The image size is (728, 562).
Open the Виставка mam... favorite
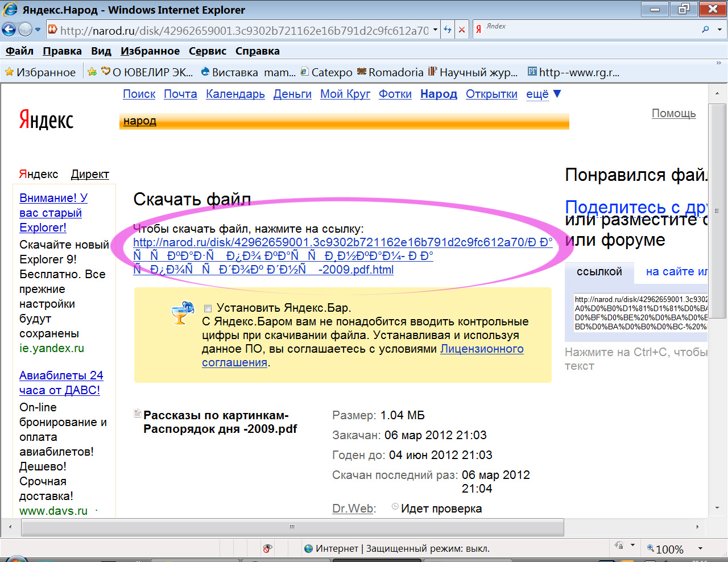pos(248,72)
